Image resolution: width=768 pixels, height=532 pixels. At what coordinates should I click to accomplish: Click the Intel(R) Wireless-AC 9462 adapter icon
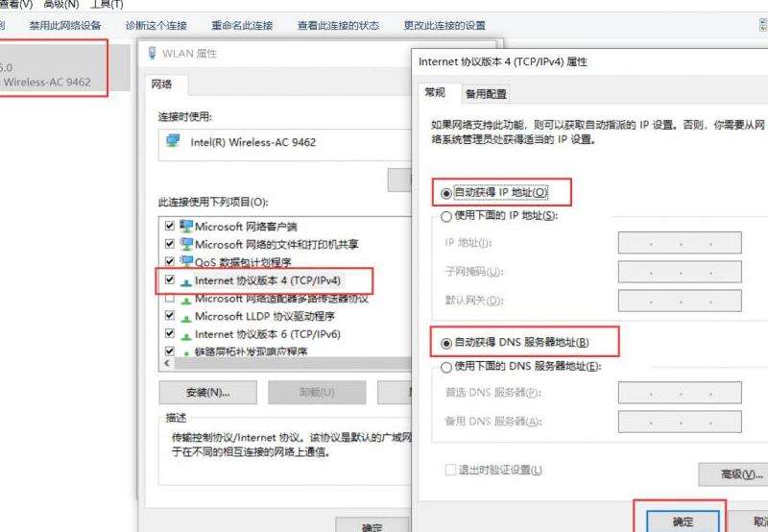[173, 141]
